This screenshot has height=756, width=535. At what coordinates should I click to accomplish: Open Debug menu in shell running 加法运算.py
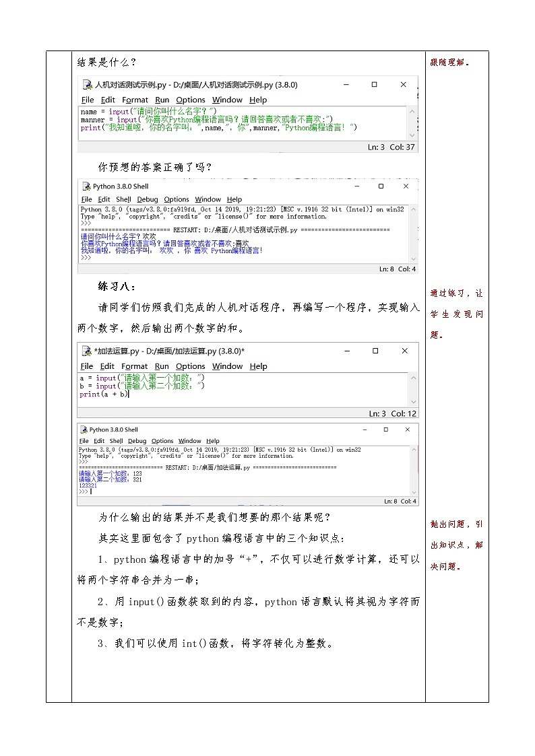tap(137, 441)
